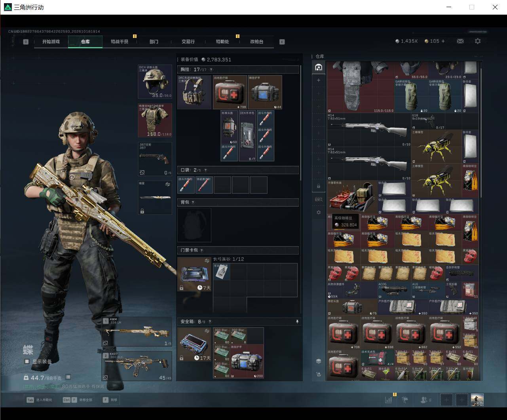Select the K437 rifle weapon slot
This screenshot has height=420, width=507.
[137, 366]
